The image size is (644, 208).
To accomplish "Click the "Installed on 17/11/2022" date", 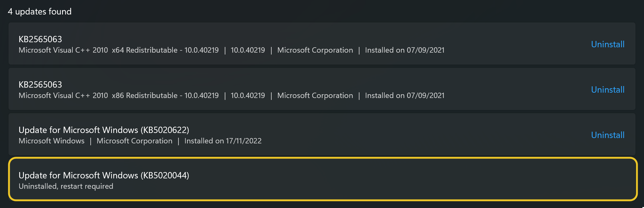I will point(223,141).
